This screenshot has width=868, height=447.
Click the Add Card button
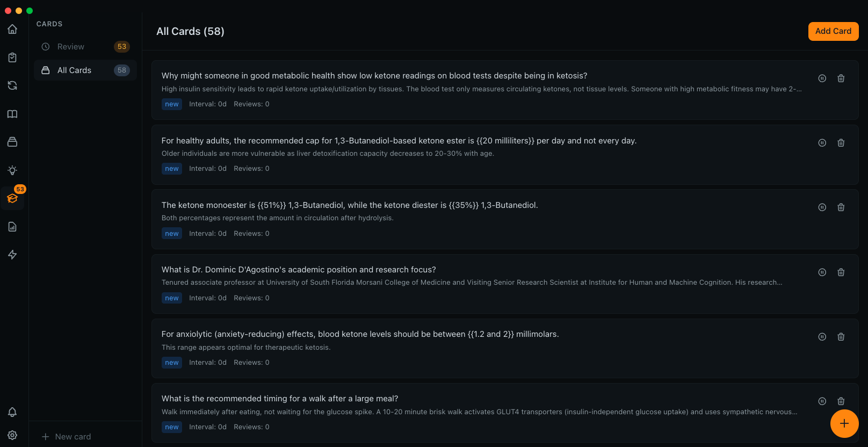(x=833, y=31)
